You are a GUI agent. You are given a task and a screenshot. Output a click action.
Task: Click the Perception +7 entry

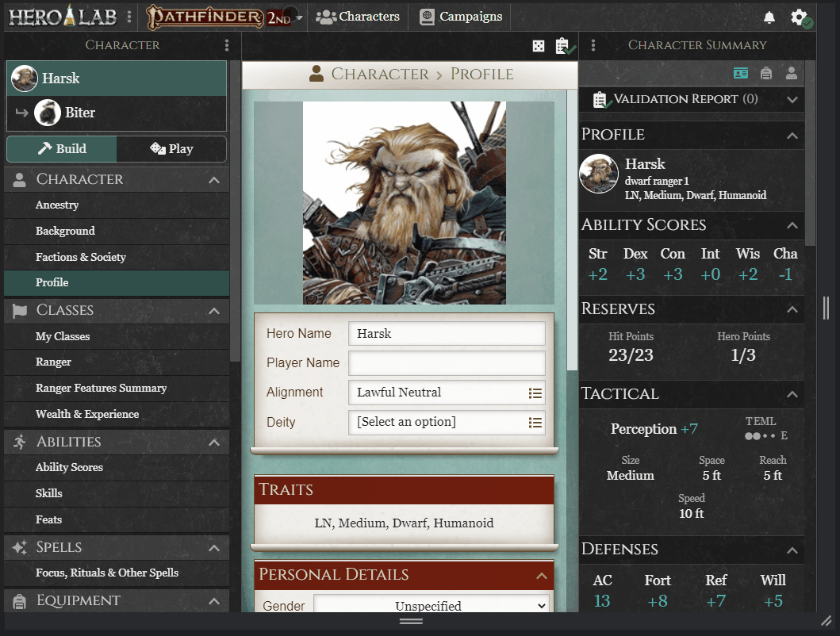[x=654, y=429]
